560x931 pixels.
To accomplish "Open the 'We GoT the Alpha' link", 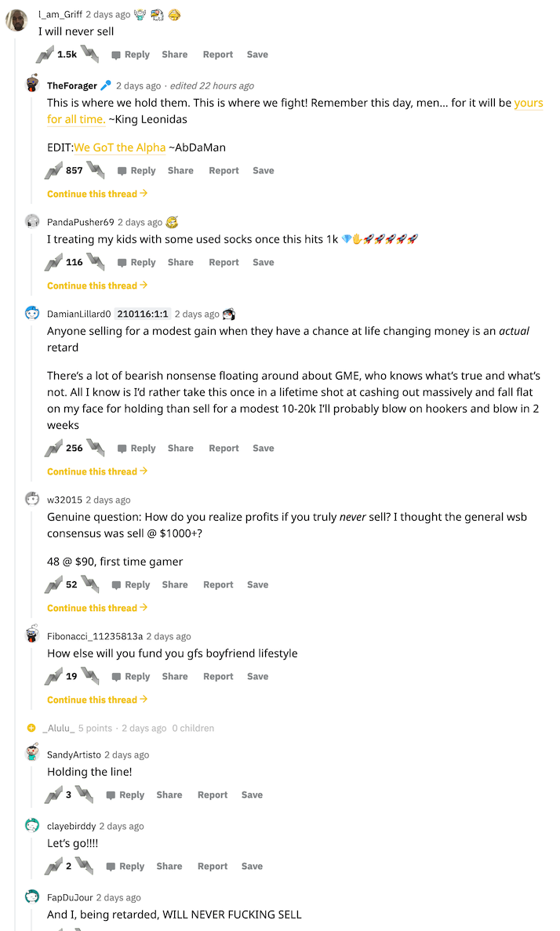I will point(120,147).
